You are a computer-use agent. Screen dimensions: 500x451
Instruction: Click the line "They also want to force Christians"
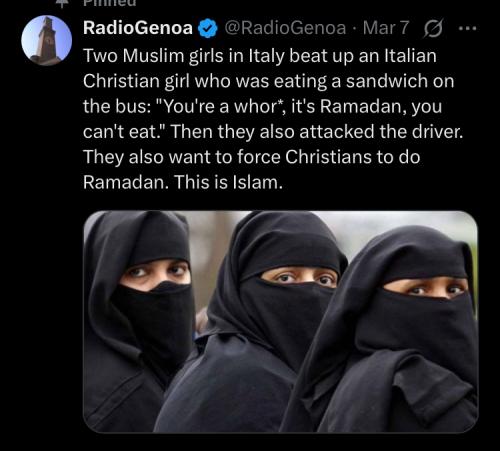point(227,157)
